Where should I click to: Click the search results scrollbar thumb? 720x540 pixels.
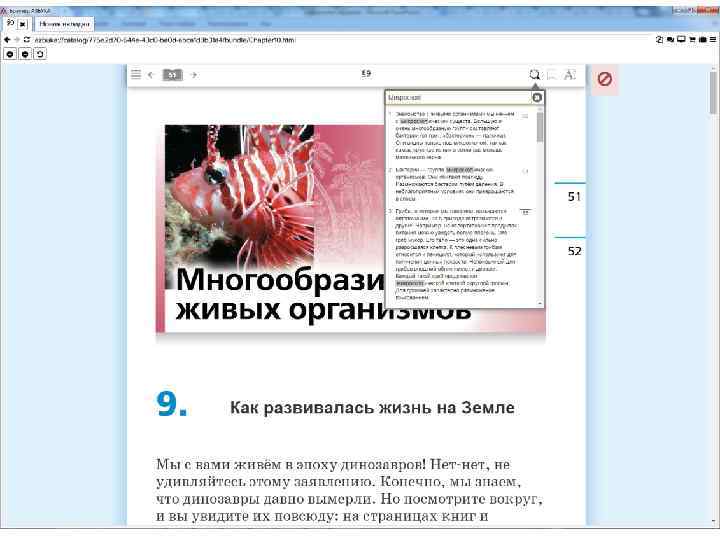pos(540,127)
